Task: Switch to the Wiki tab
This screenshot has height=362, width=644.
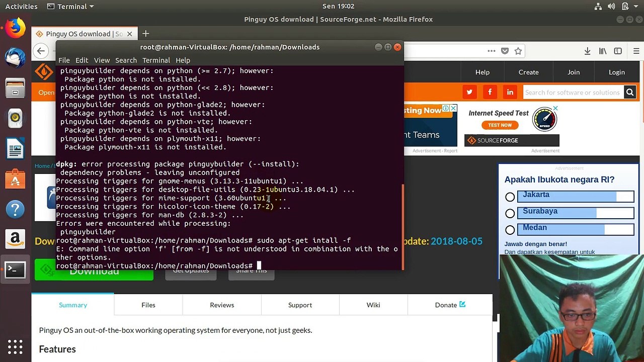Action: pyautogui.click(x=373, y=305)
